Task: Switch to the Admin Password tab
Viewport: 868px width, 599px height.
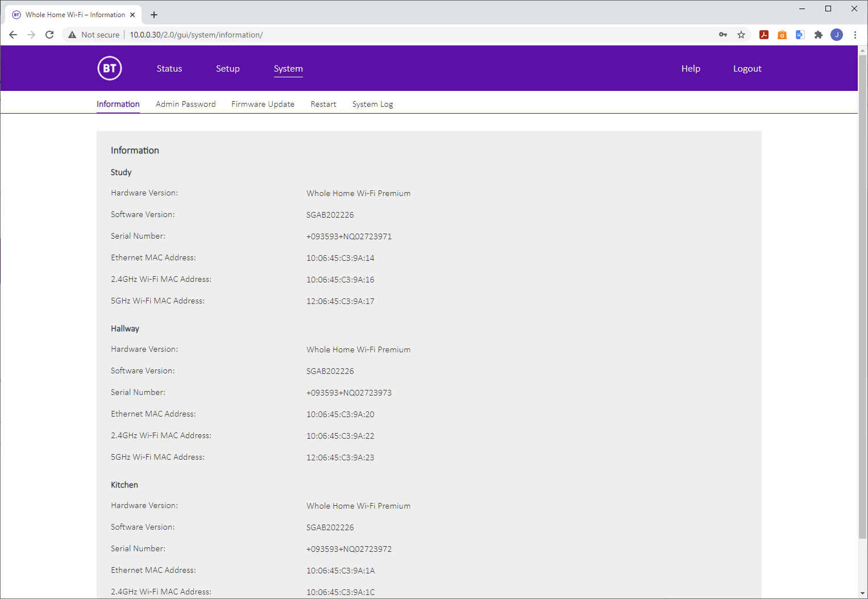Action: click(x=186, y=105)
